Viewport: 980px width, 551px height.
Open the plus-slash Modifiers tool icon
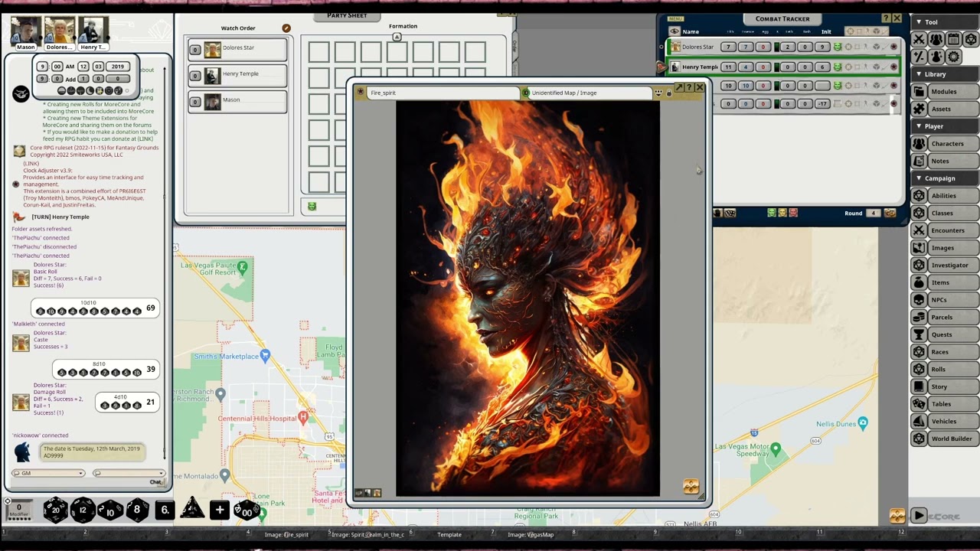(920, 57)
